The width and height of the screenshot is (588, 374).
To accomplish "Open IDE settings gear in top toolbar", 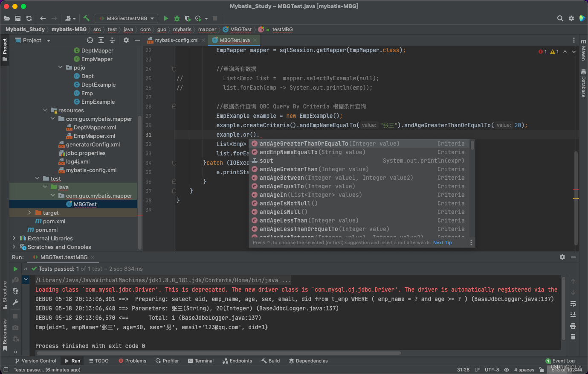I will pyautogui.click(x=571, y=18).
